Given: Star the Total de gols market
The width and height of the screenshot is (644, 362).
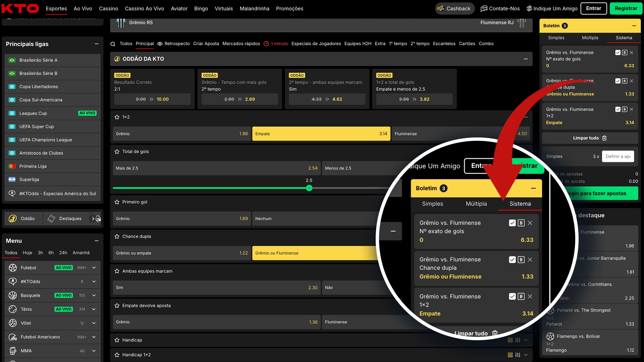Looking at the screenshot, I should point(117,152).
